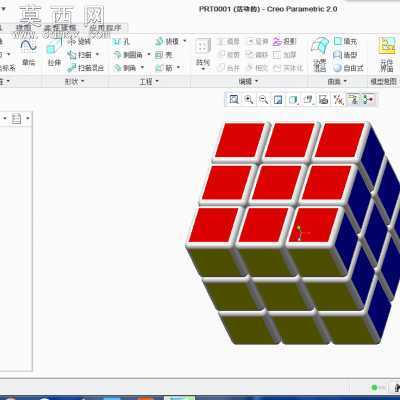Click the 镜像 (Mirror) tool

tap(229, 41)
